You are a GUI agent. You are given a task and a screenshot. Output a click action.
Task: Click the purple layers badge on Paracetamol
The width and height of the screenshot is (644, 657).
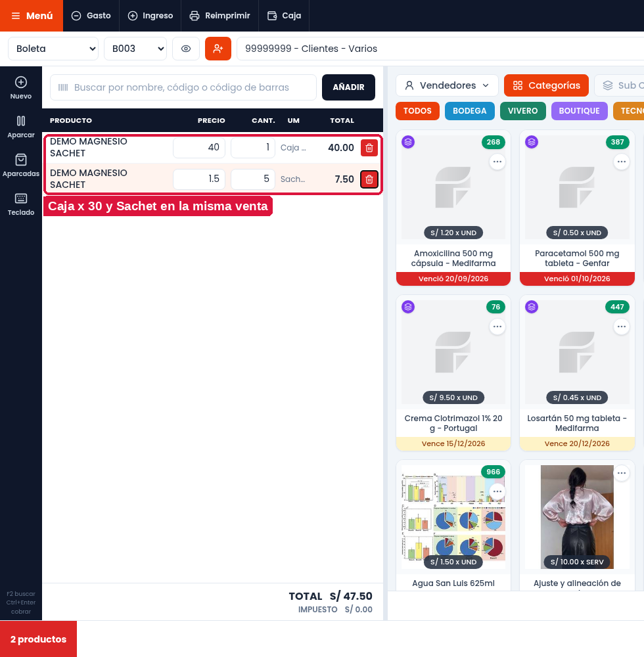click(532, 142)
